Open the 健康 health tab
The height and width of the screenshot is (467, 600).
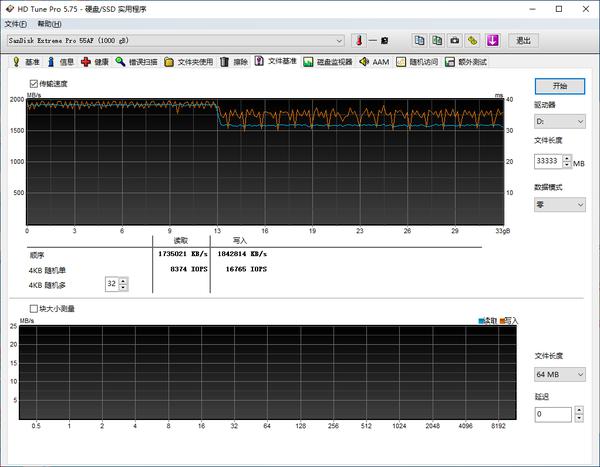point(96,62)
